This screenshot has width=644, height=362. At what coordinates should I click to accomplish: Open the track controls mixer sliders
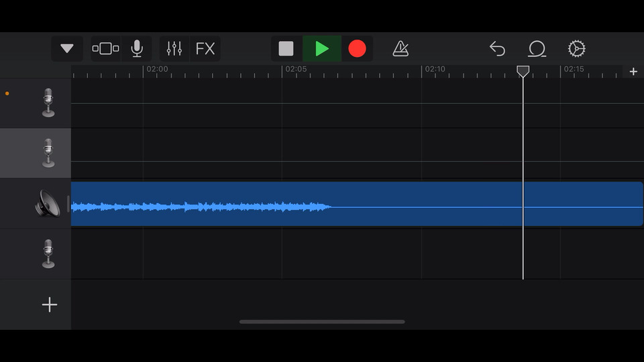(174, 49)
